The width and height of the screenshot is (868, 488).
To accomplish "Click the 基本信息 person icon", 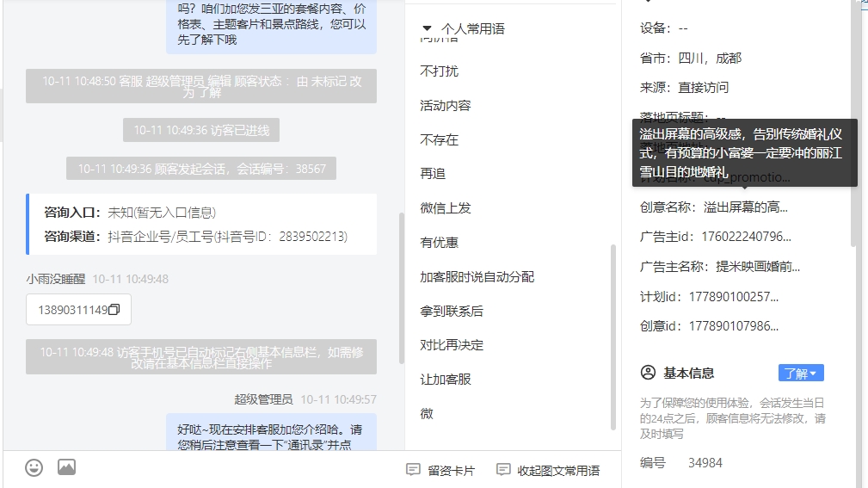I will pyautogui.click(x=649, y=372).
